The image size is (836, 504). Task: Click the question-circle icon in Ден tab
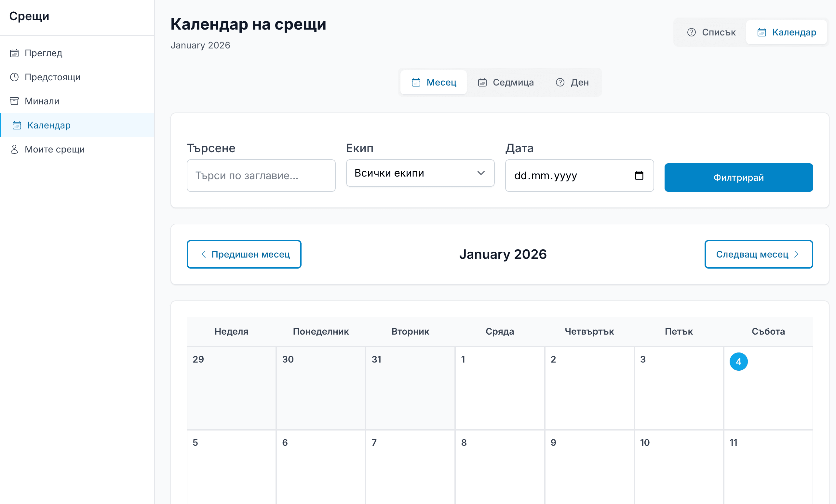tap(560, 82)
